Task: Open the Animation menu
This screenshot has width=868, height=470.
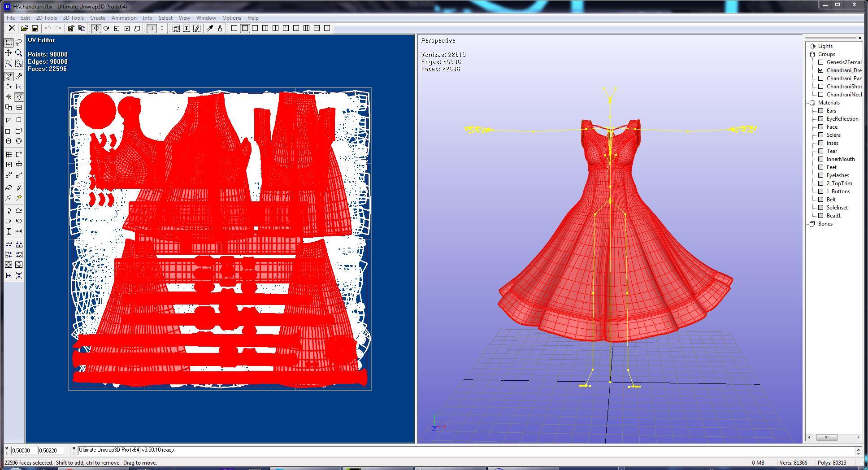Action: [124, 18]
